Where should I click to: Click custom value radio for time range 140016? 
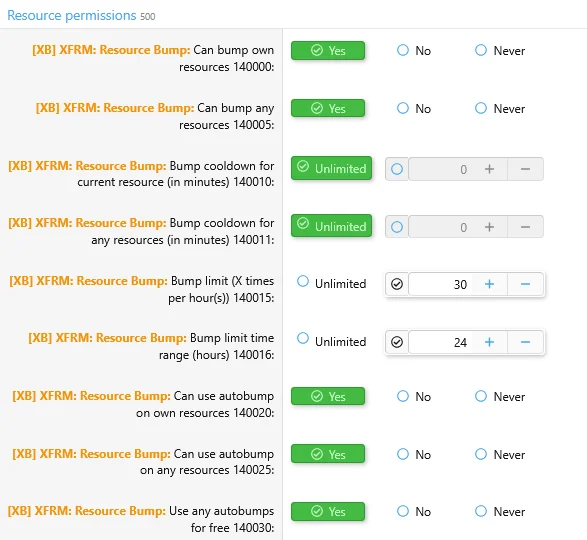397,342
